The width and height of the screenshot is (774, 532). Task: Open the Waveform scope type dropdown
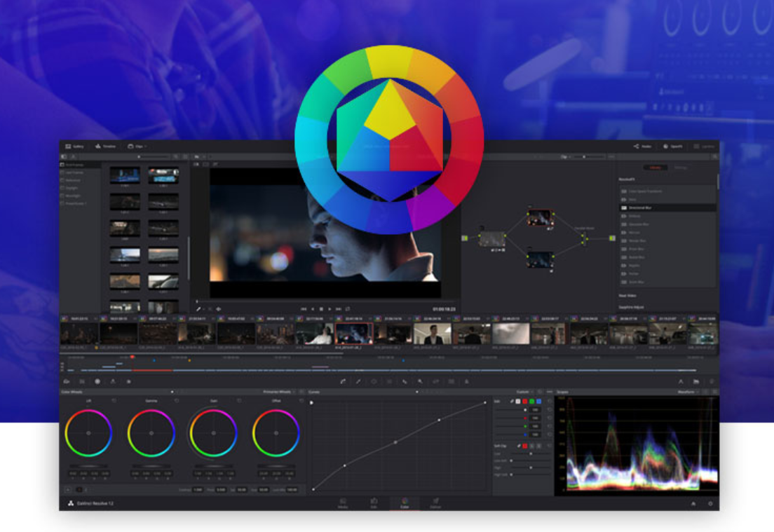(688, 392)
